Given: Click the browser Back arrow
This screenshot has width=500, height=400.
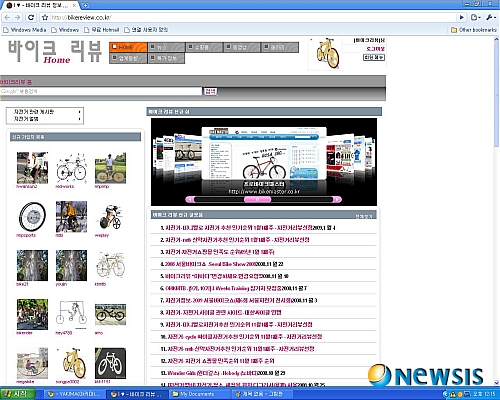Looking at the screenshot, I should click(7, 17).
